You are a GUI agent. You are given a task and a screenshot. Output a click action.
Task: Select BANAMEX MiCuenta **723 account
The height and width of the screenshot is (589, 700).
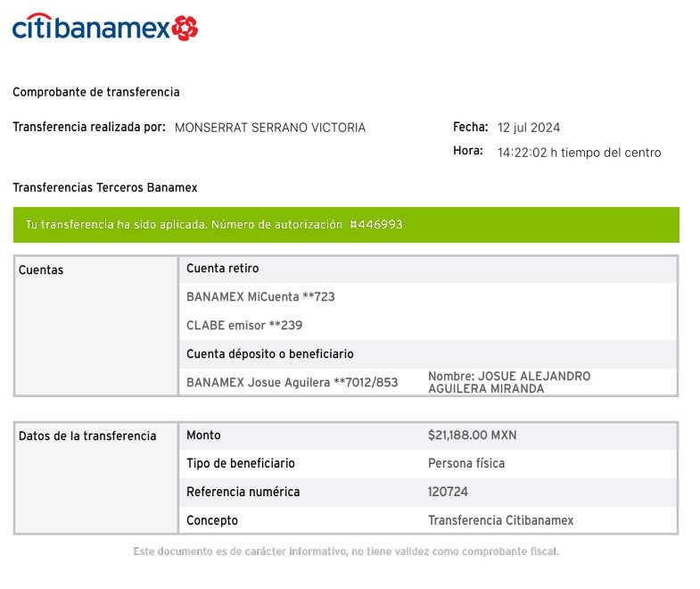[260, 297]
